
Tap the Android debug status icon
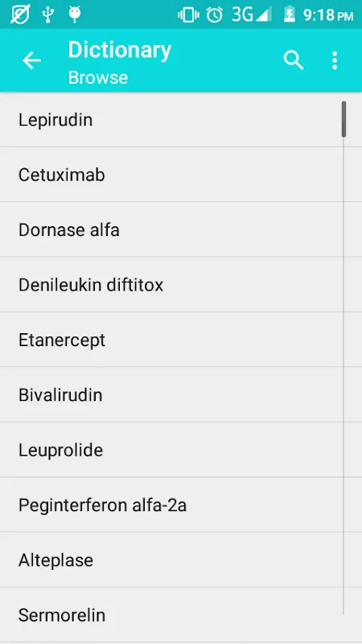[74, 14]
